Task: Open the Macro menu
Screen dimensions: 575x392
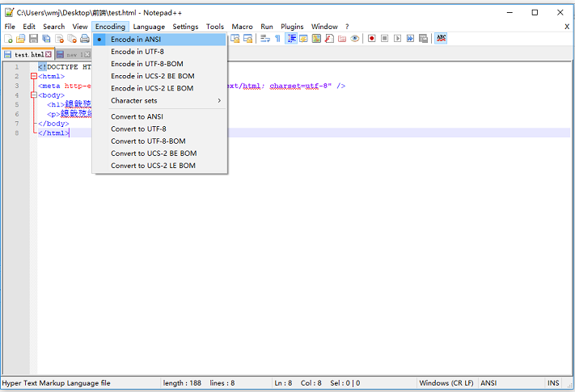Action: (242, 27)
